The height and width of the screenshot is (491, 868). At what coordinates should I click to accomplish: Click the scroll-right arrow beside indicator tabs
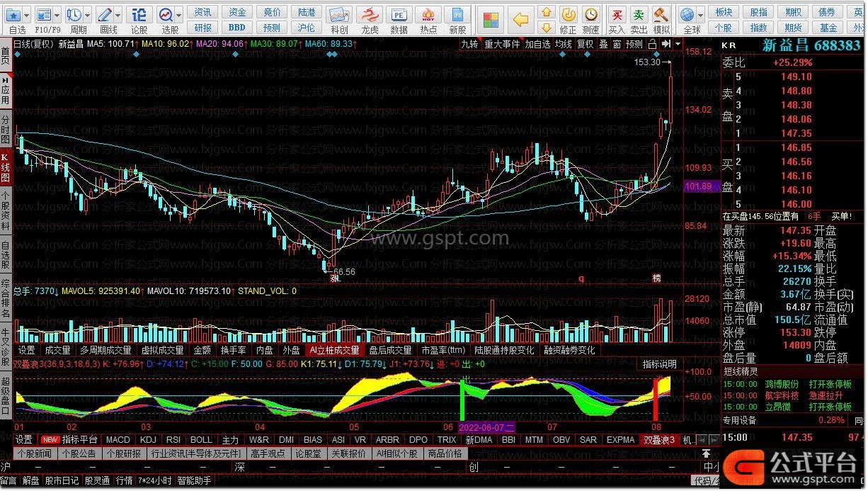coord(713,440)
